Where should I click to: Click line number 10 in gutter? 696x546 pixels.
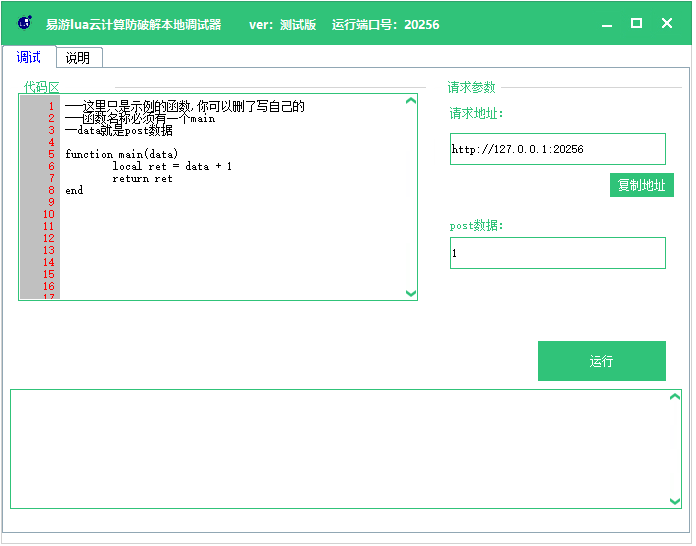coord(49,215)
